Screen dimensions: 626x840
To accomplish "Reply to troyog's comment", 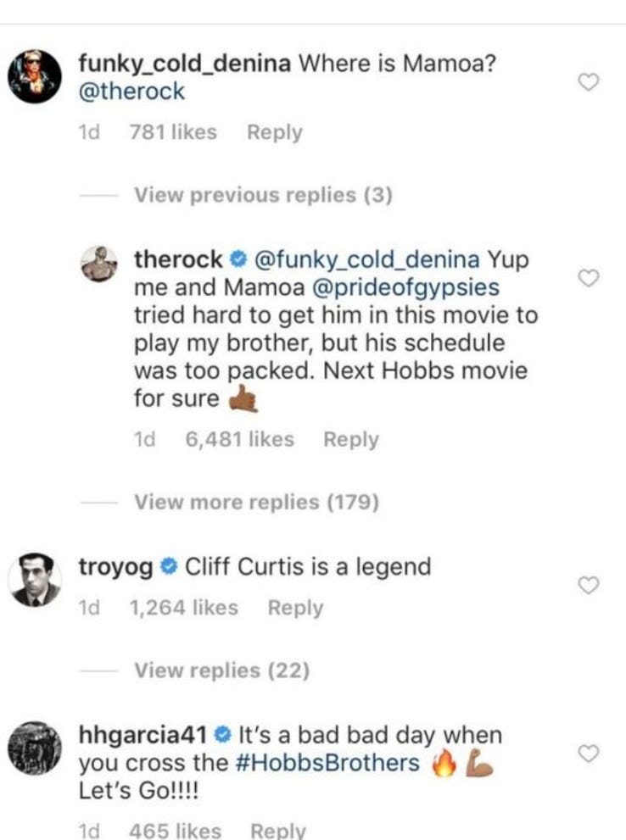I will pyautogui.click(x=295, y=608).
